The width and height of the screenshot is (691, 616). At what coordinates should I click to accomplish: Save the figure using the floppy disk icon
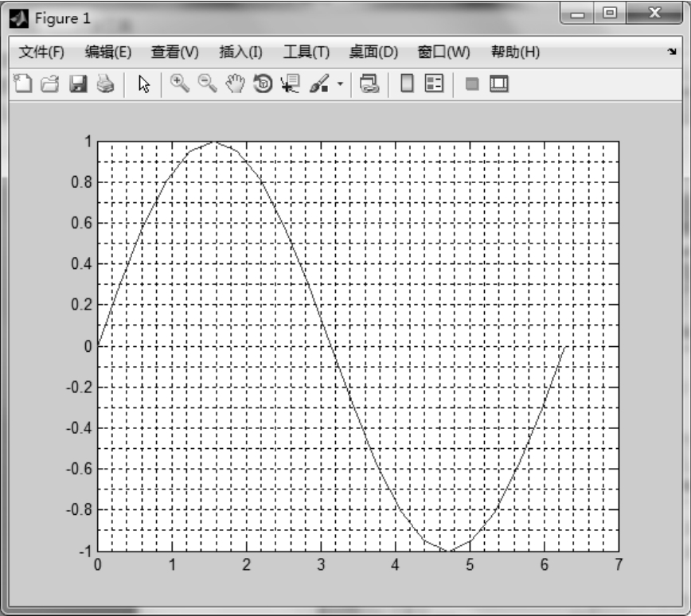pos(78,84)
